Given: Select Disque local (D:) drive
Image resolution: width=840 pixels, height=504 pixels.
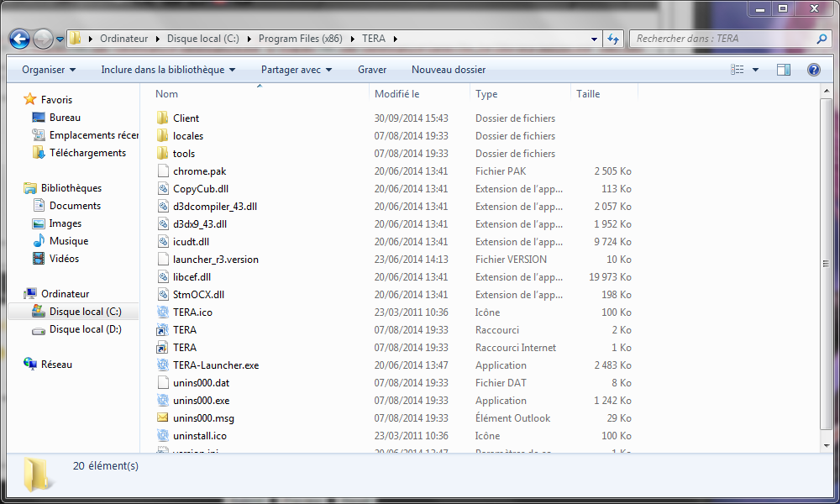Looking at the screenshot, I should [x=85, y=329].
